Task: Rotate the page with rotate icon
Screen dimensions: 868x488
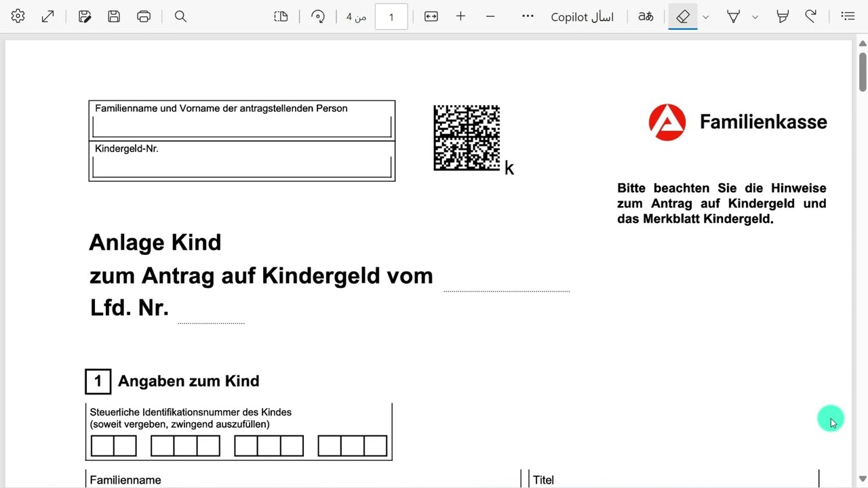Action: (318, 16)
